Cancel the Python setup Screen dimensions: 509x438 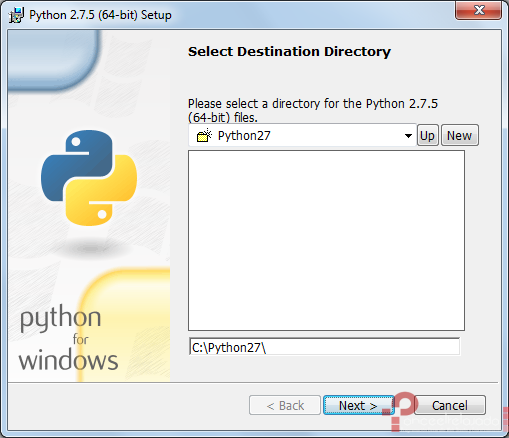coord(450,405)
